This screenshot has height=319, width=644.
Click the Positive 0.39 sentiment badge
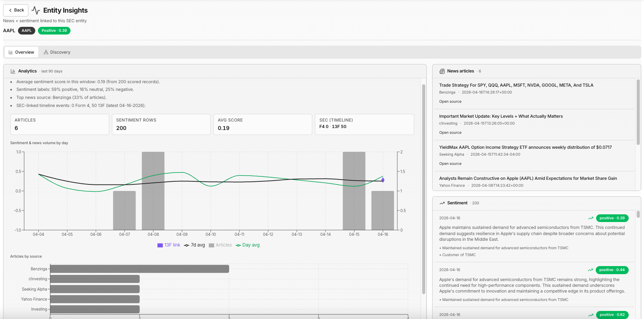pyautogui.click(x=54, y=31)
